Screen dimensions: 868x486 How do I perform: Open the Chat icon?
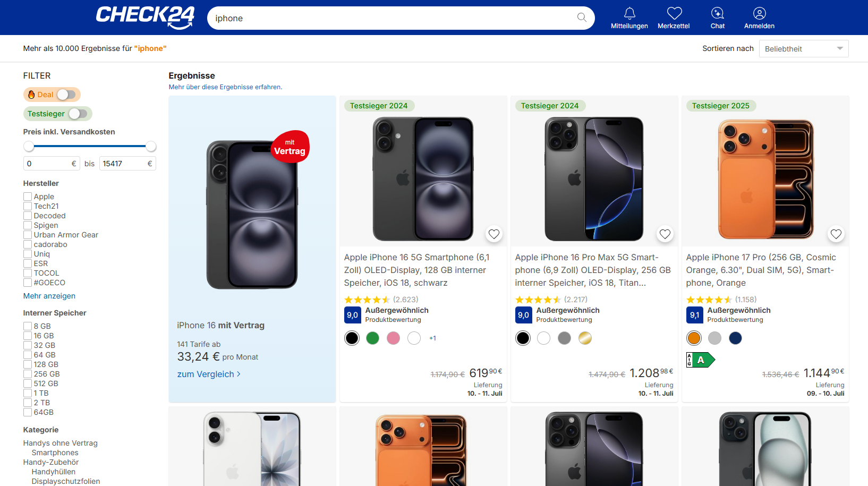coord(718,13)
